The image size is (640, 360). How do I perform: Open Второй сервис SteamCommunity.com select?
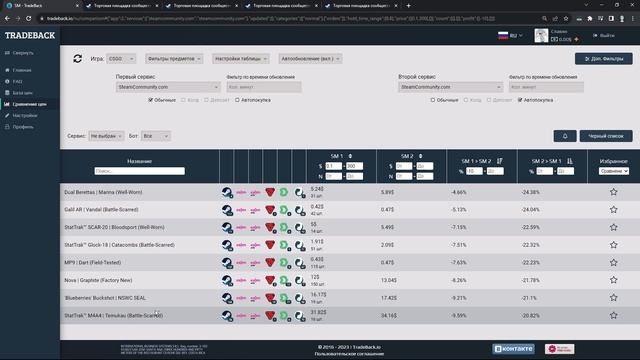(x=450, y=87)
